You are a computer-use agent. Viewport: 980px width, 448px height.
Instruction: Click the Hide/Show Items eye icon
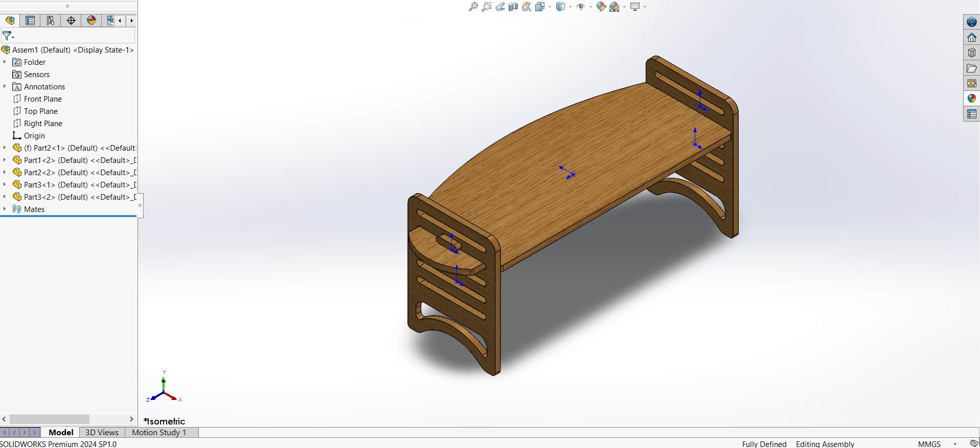581,7
